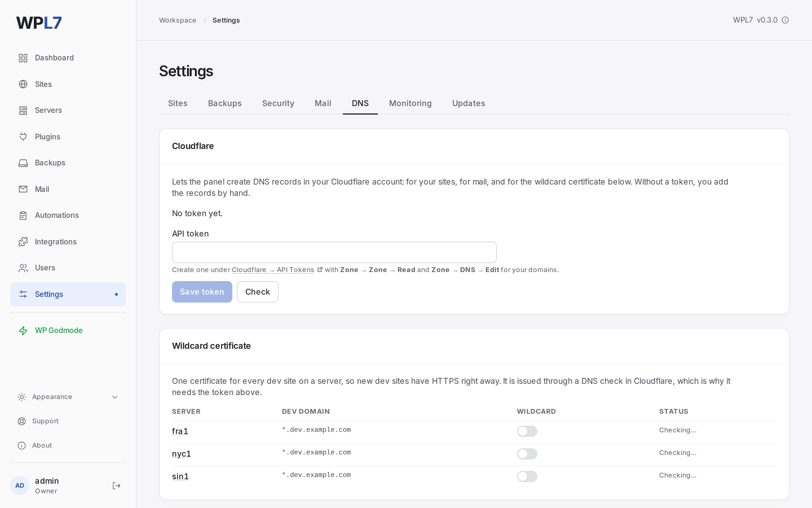Click the version info icon near v0.3.0
The height and width of the screenshot is (508, 812).
click(x=785, y=20)
